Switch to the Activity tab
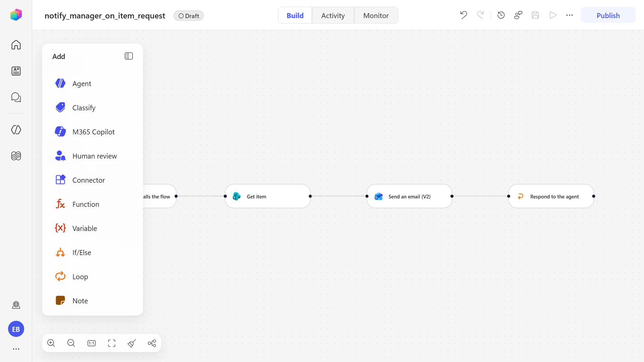 coord(333,15)
